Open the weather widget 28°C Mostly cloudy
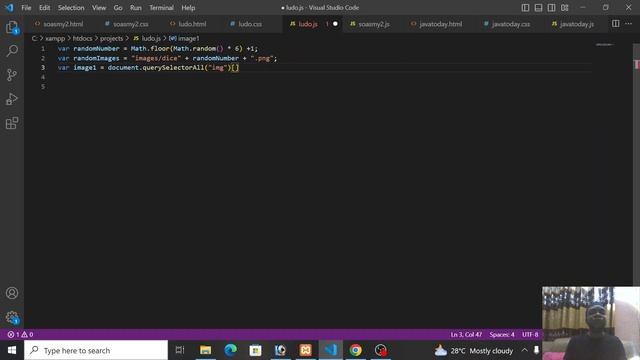Screen dimensions: 640x360 click(474, 350)
